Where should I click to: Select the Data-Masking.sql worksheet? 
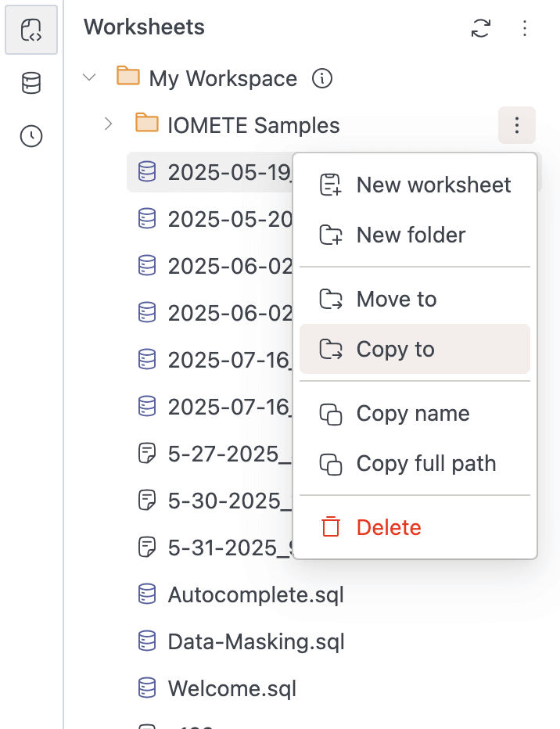(x=257, y=641)
